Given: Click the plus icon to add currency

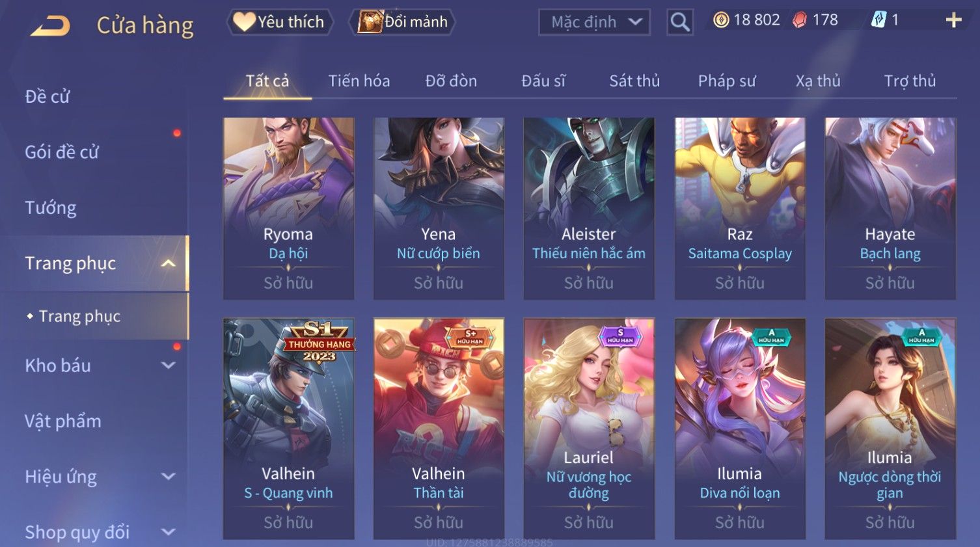Looking at the screenshot, I should tap(953, 21).
